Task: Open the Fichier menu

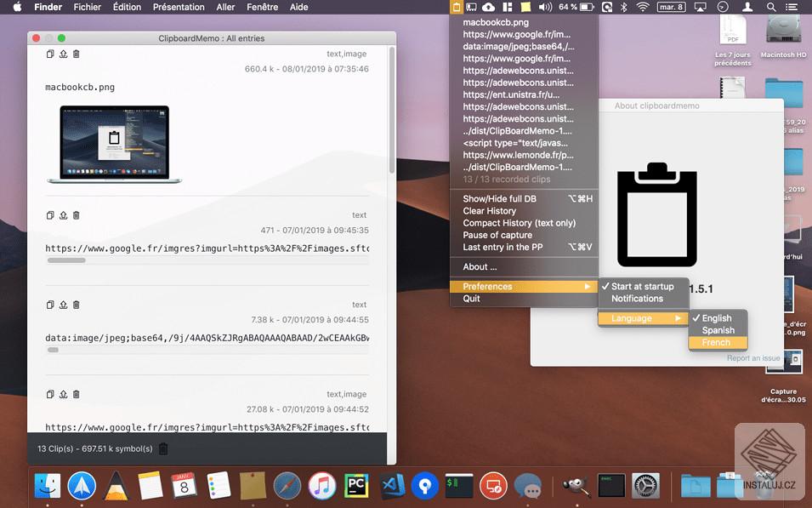Action: click(87, 7)
